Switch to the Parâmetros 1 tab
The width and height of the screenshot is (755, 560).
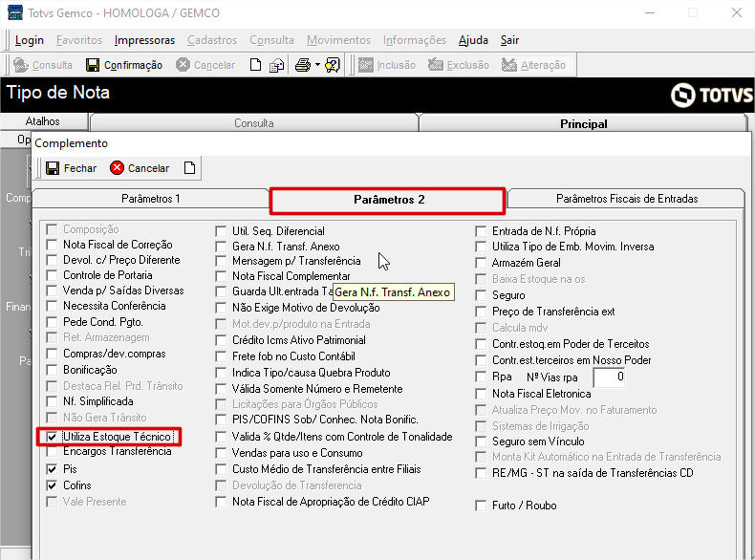[x=151, y=199]
